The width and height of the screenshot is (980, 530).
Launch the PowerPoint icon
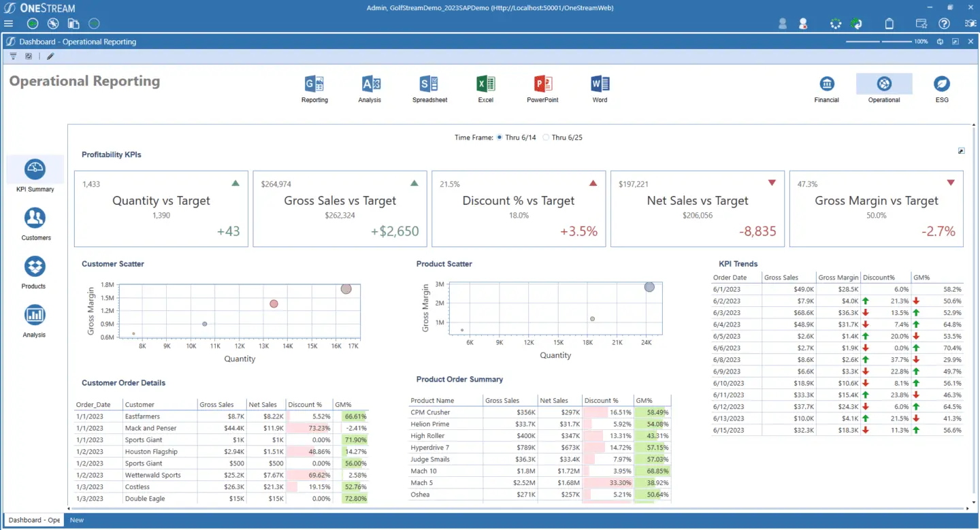[543, 84]
